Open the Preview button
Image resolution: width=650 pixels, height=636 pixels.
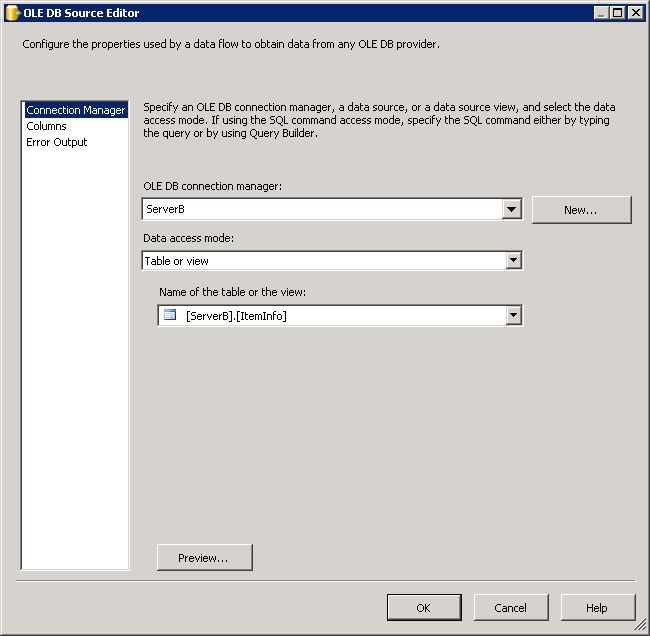click(205, 558)
